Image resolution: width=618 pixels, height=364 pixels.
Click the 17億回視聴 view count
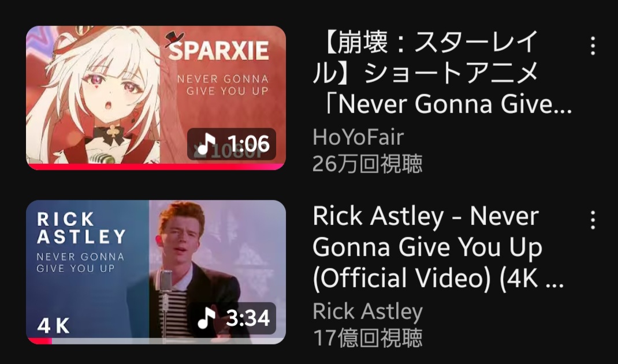point(367,338)
